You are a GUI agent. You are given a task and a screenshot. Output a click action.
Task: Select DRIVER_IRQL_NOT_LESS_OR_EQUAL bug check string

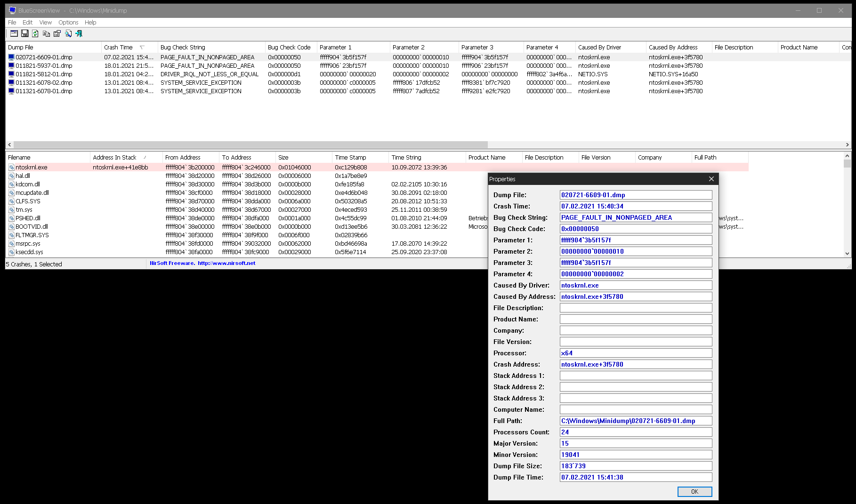[x=210, y=74]
